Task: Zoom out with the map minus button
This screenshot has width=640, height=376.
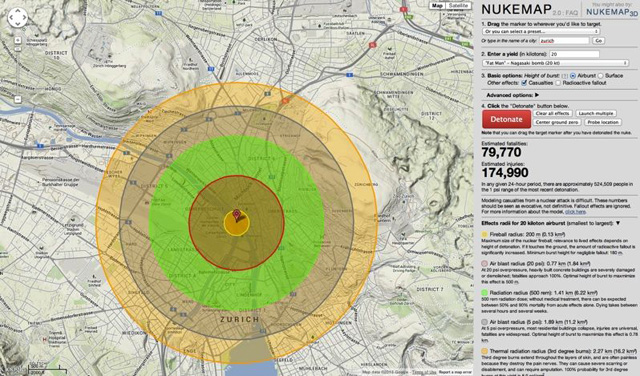Action: pos(18,99)
